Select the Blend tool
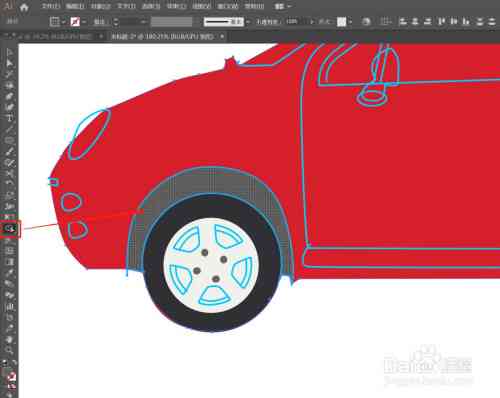500x398 pixels. (9, 284)
